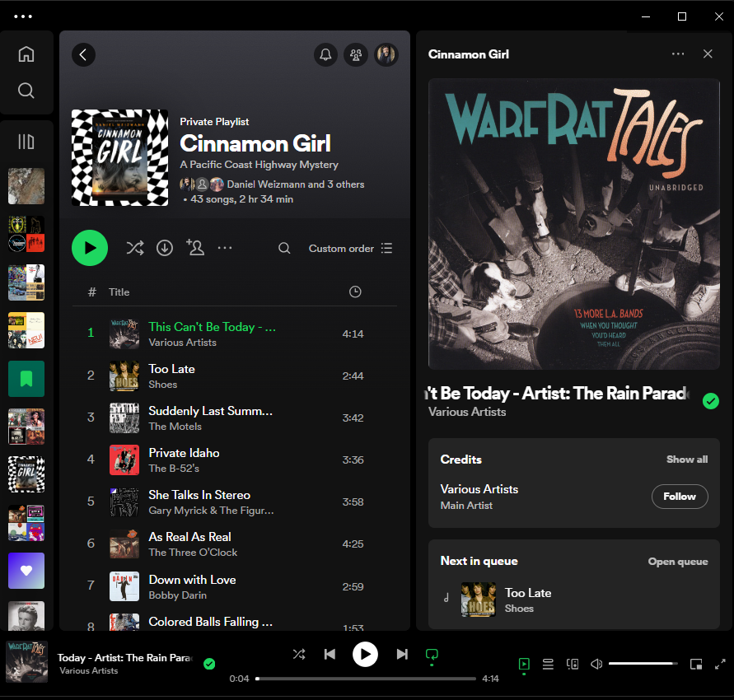Skip to the previous track
Image resolution: width=734 pixels, height=700 pixels.
pyautogui.click(x=330, y=654)
